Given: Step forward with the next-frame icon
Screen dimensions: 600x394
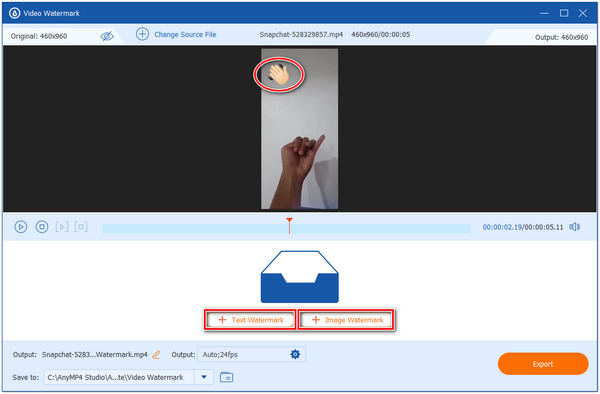Looking at the screenshot, I should point(62,227).
